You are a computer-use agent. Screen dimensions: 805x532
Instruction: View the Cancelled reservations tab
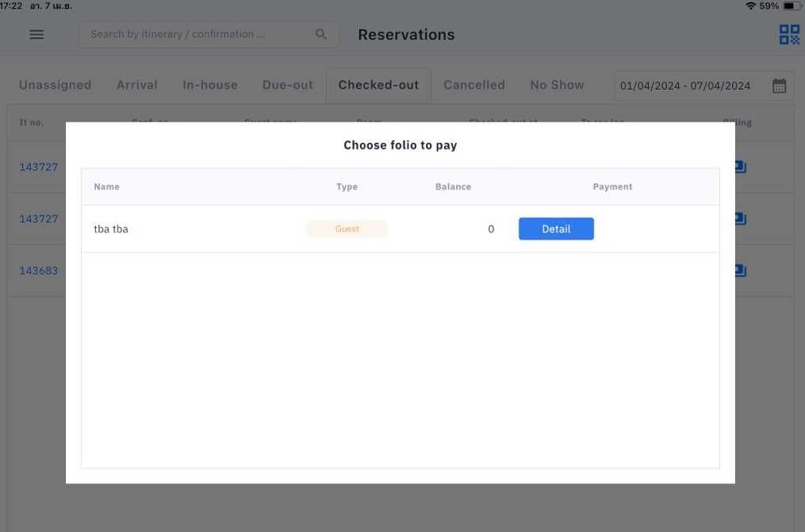click(474, 85)
